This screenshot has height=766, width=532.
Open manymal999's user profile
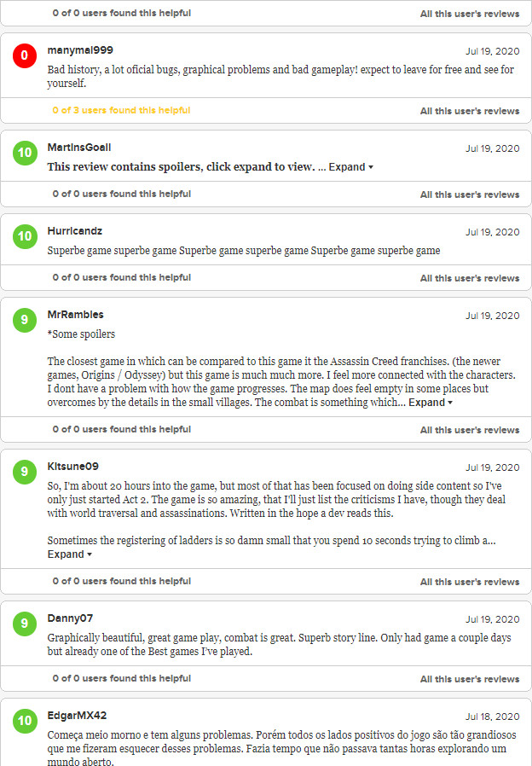(80, 50)
